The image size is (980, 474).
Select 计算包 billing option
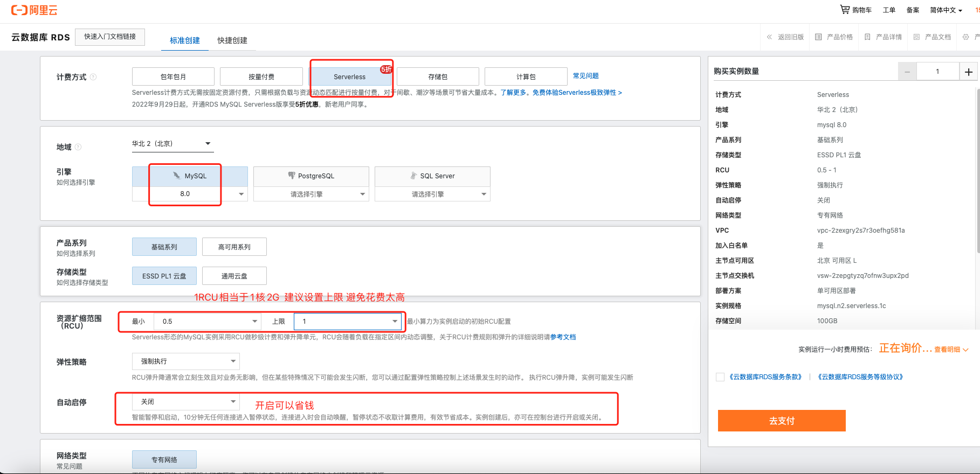pos(526,76)
